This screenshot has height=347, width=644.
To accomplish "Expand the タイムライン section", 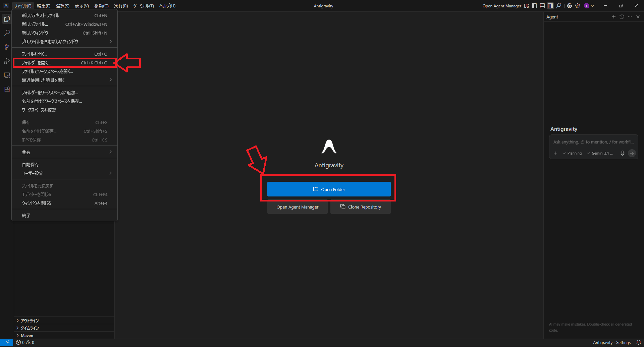I will (x=30, y=328).
